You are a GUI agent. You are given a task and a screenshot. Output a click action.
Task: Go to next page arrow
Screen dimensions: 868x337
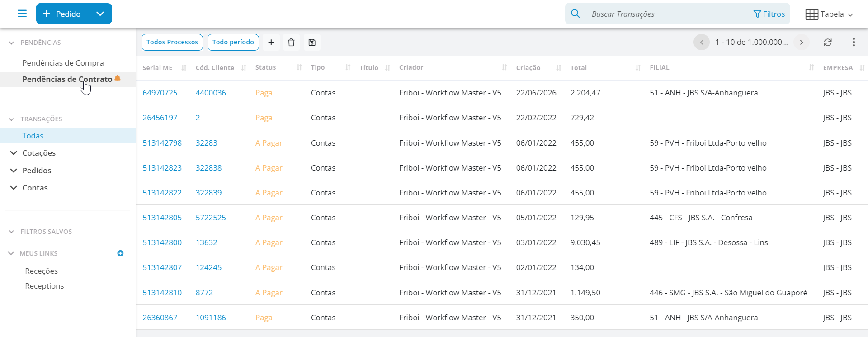pos(802,42)
